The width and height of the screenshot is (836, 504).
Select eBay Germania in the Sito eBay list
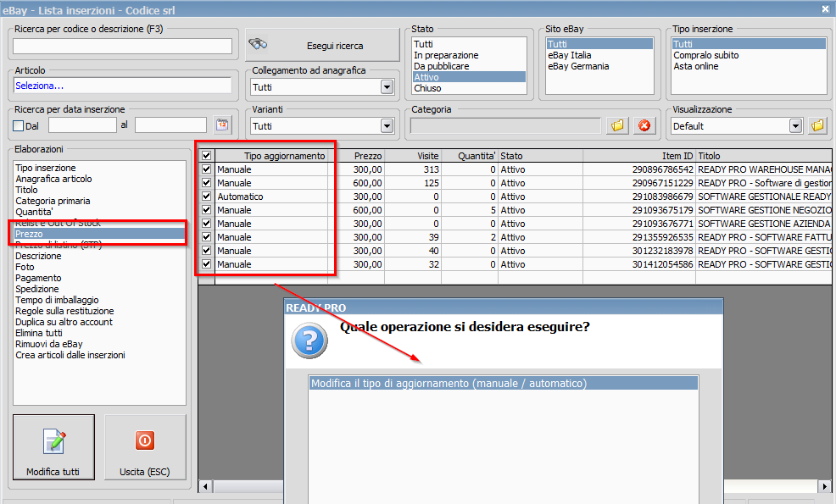coord(599,66)
